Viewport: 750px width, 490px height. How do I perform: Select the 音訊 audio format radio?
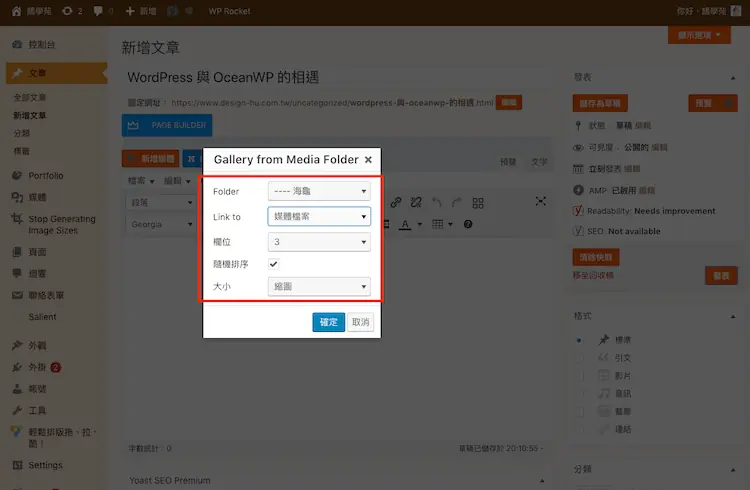tap(579, 393)
